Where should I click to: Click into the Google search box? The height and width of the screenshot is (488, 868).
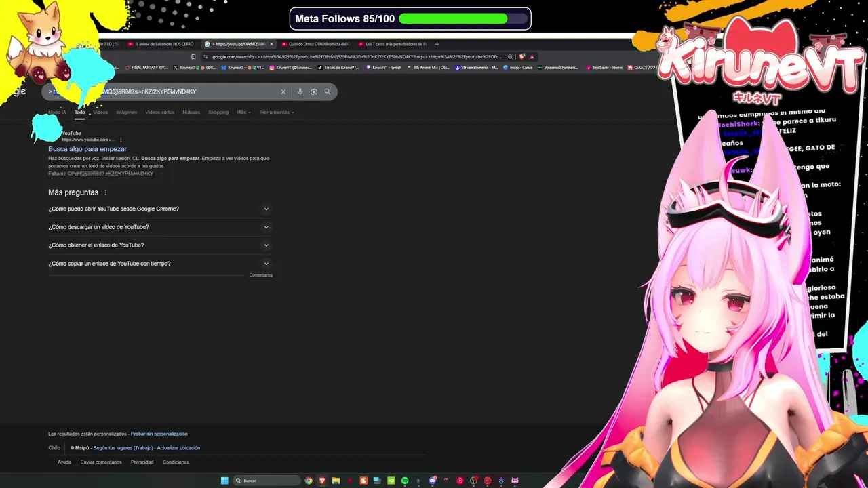(189, 91)
